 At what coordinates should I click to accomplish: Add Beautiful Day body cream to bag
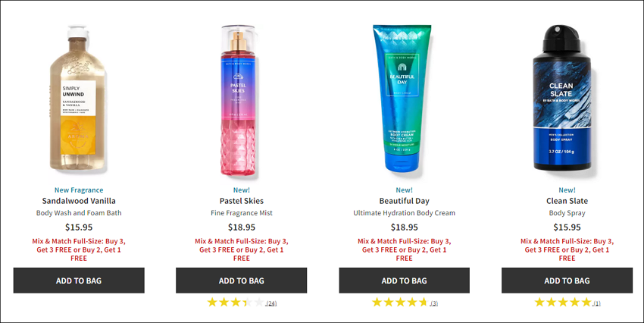(404, 281)
